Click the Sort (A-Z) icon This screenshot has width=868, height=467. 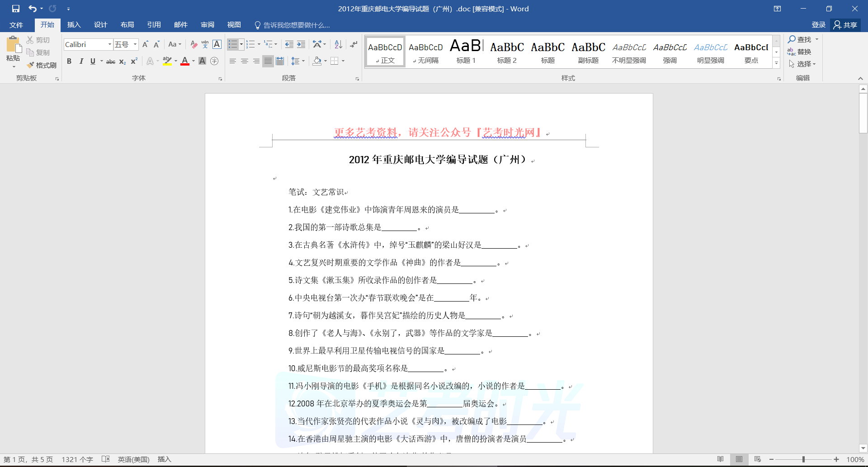(x=338, y=44)
